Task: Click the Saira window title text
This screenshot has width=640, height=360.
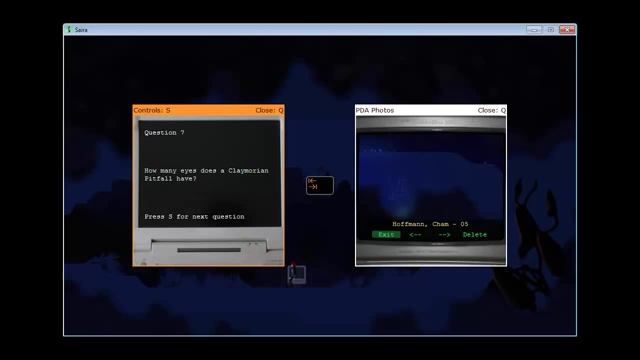Action: [81, 30]
